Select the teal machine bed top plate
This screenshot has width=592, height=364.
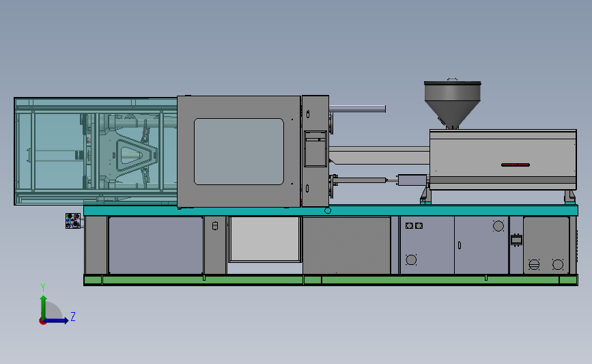coord(330,211)
